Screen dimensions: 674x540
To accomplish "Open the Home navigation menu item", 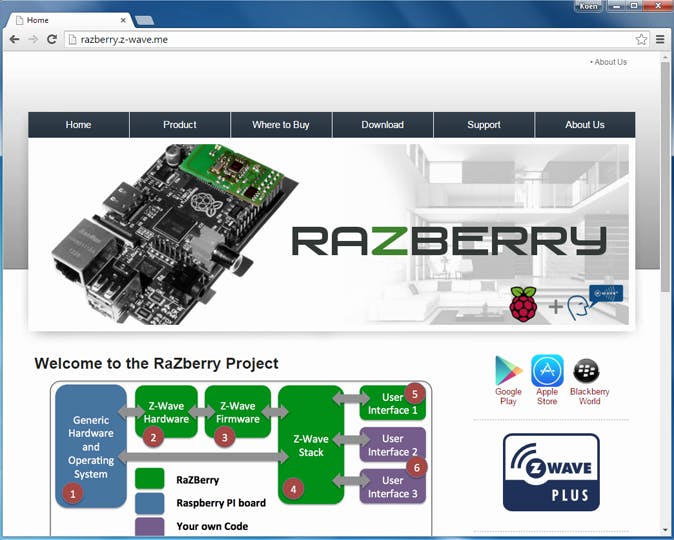I will (78, 125).
